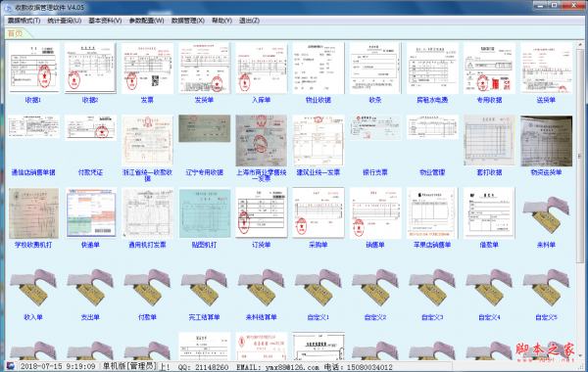Open the 房租水电费 template
Viewport: 588px width, 372px height.
pyautogui.click(x=432, y=68)
